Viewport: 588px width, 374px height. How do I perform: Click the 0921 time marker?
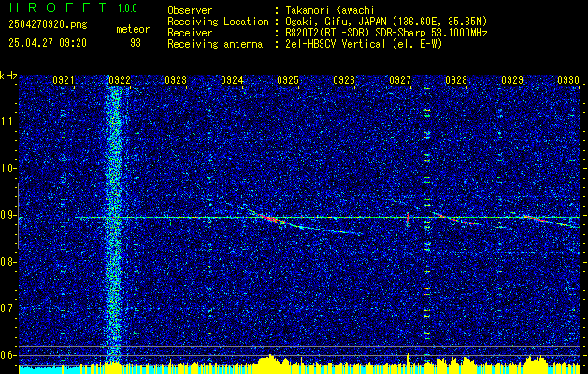click(x=63, y=79)
